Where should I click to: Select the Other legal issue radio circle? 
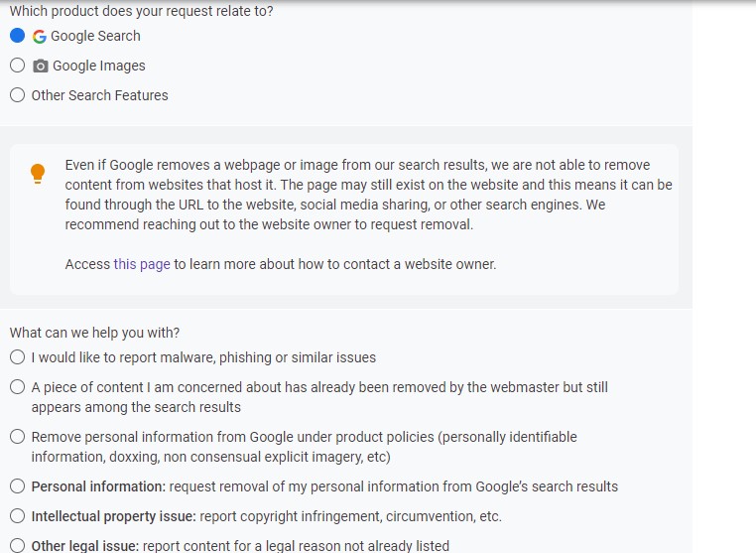click(17, 546)
